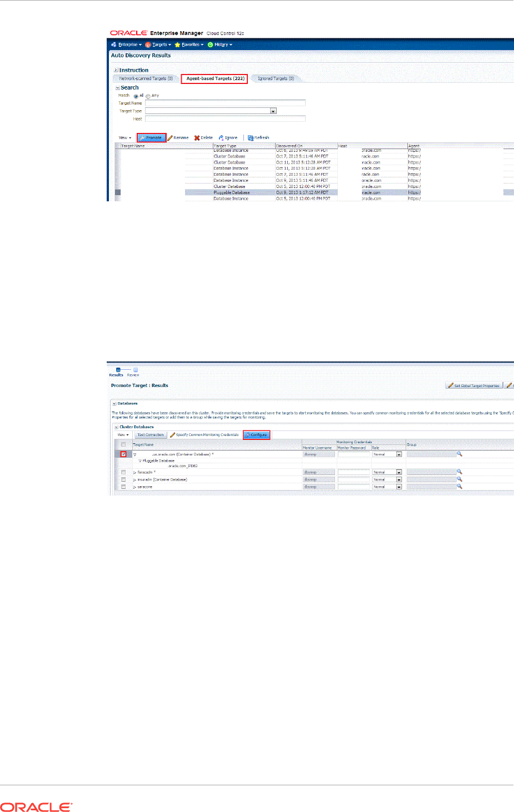Collapse the us.oracle.com Container Database node
The width and height of the screenshot is (514, 812).
click(x=135, y=454)
